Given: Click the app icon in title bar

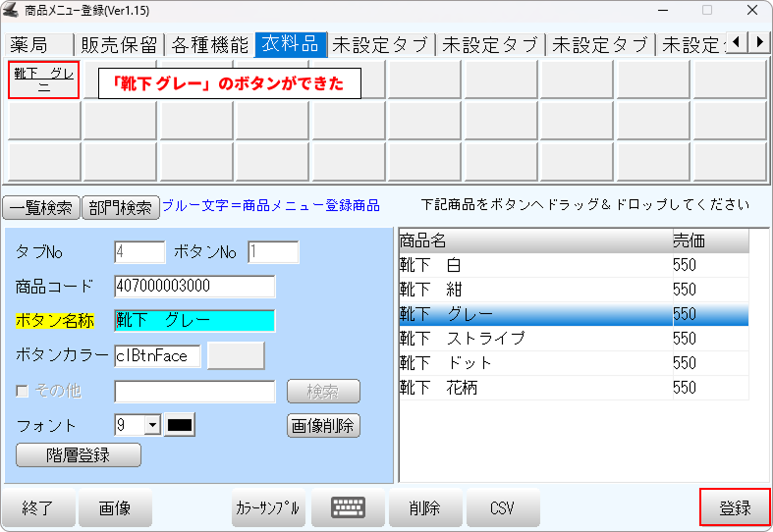Looking at the screenshot, I should (12, 10).
